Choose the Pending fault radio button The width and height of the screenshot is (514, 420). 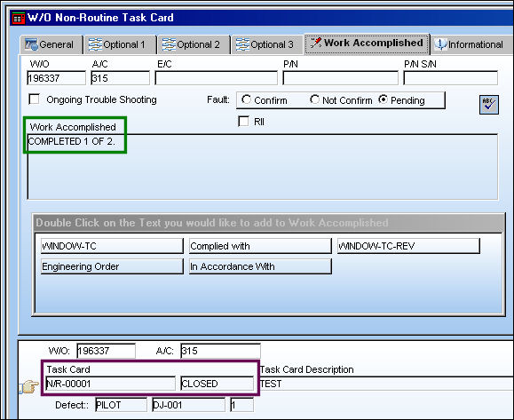[383, 99]
